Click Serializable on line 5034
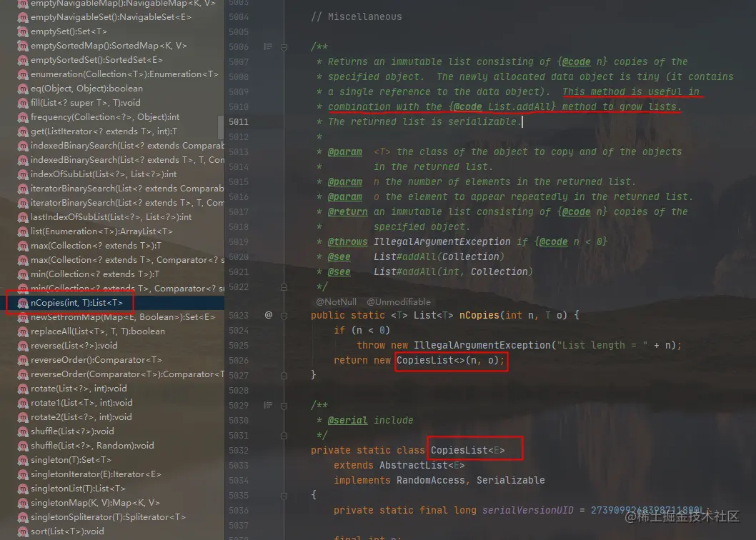This screenshot has width=756, height=540. (x=511, y=480)
